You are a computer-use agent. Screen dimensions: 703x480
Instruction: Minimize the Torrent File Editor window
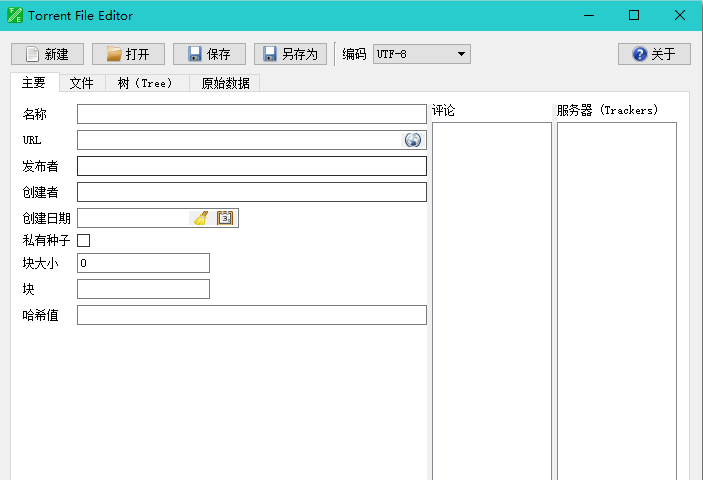pyautogui.click(x=589, y=15)
